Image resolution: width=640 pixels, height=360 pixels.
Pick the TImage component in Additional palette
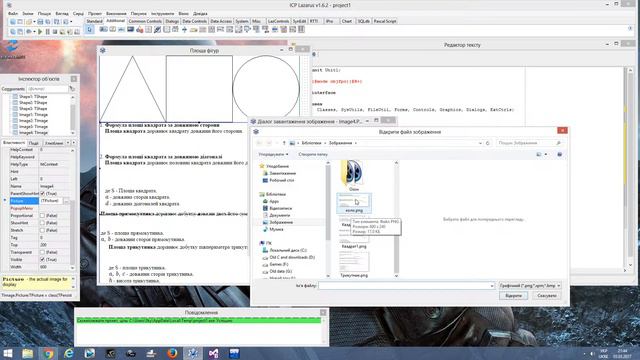coord(131,29)
